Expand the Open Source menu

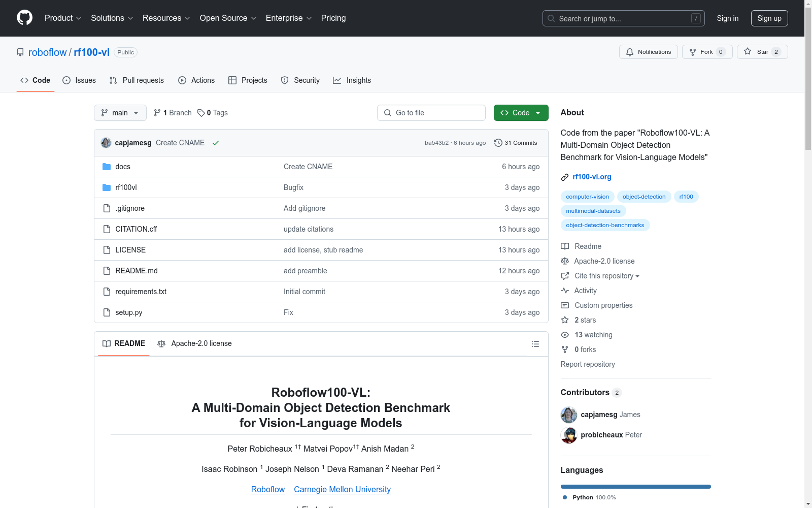point(228,18)
